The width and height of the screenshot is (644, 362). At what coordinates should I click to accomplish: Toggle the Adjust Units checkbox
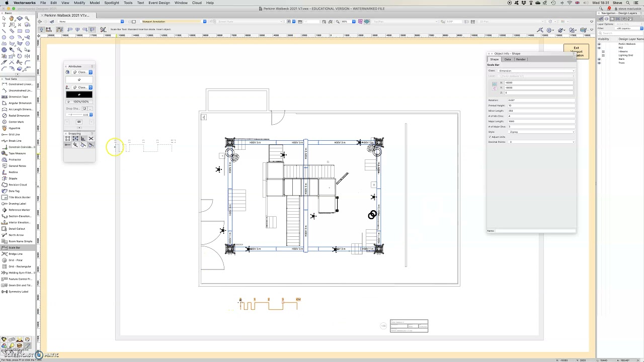[x=490, y=137]
